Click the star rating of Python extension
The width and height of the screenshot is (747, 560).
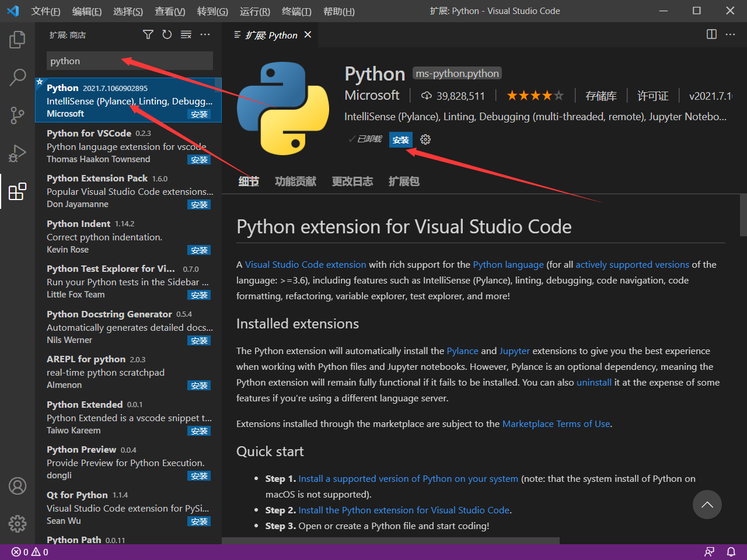point(535,96)
